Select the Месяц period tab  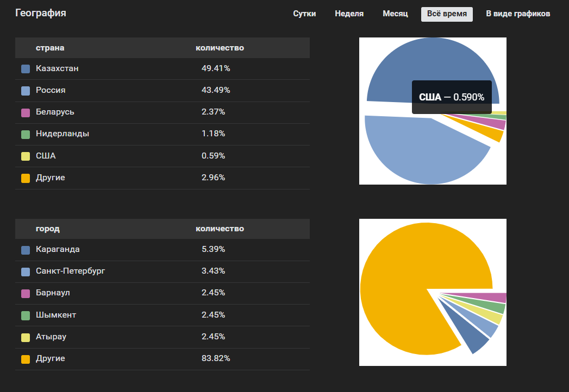[x=395, y=14]
